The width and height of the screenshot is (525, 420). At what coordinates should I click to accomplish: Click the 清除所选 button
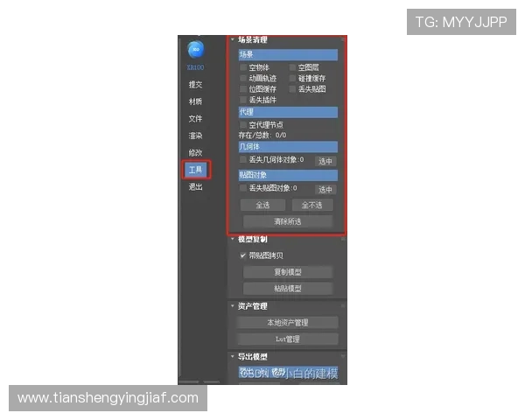click(x=288, y=221)
